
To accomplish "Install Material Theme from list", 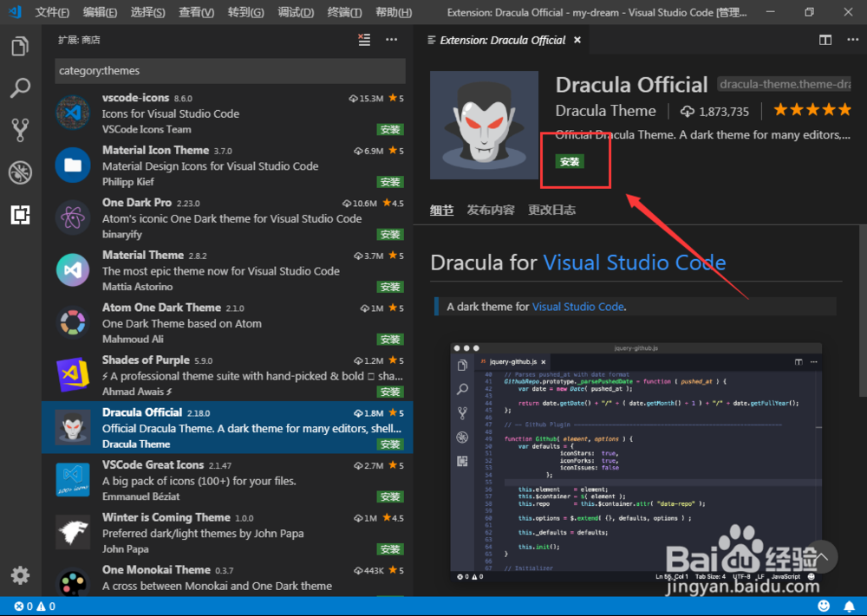I will click(390, 287).
